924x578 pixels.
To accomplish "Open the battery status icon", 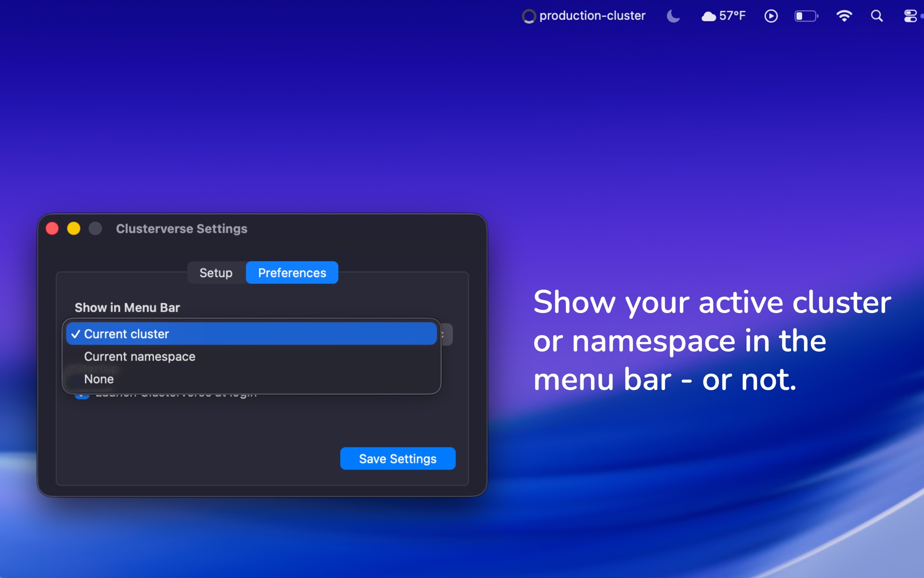I will coord(806,16).
